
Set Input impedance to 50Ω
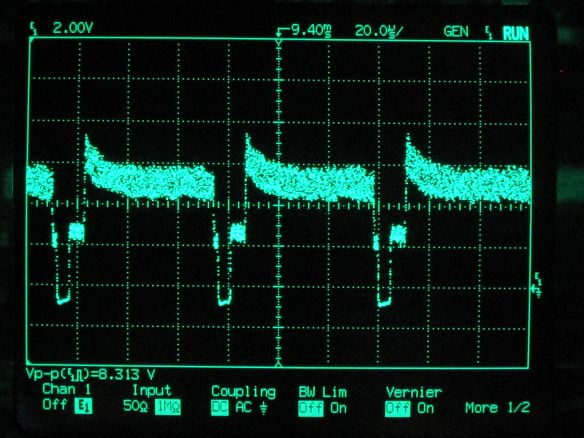coord(135,406)
